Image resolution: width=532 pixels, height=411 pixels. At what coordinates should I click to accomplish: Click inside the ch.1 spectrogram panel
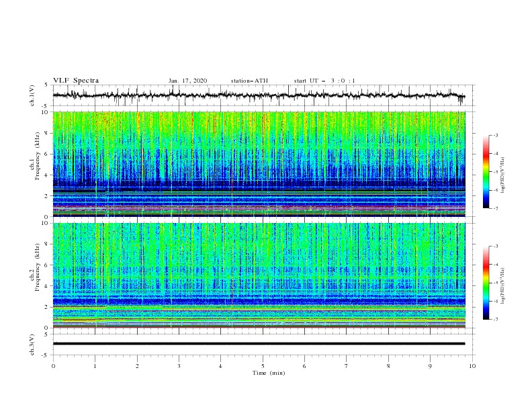coord(259,164)
